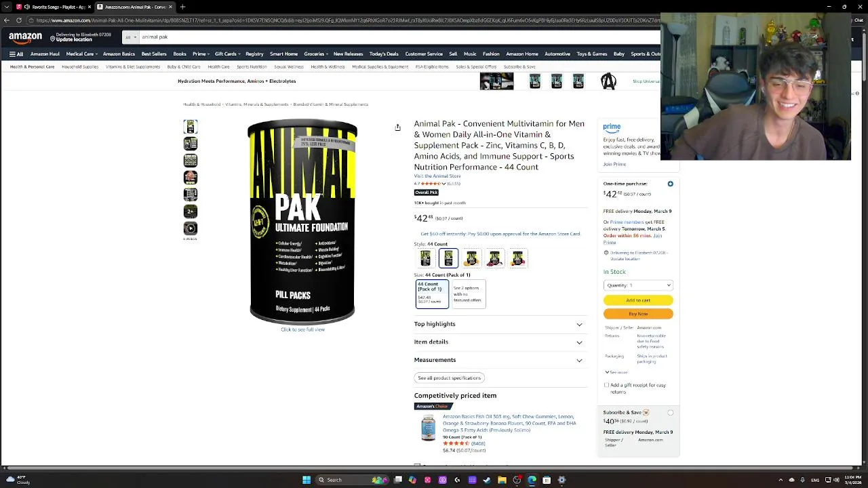Choose the first style swatch
868x488 pixels.
(x=425, y=258)
